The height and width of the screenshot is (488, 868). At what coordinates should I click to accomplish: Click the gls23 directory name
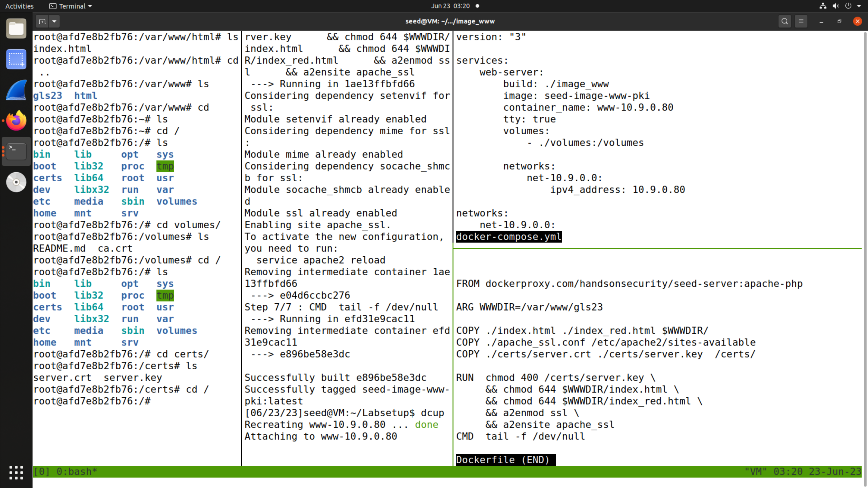(x=48, y=96)
